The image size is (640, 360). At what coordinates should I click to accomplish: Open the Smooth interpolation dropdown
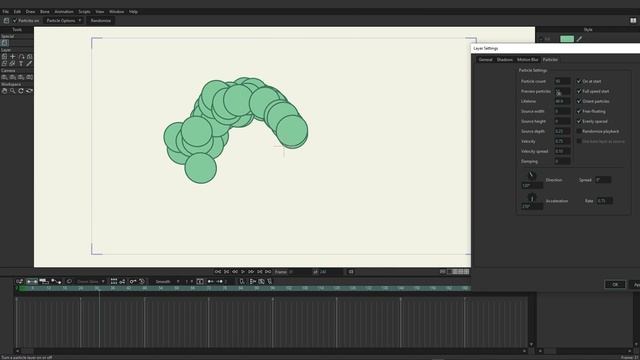point(167,282)
